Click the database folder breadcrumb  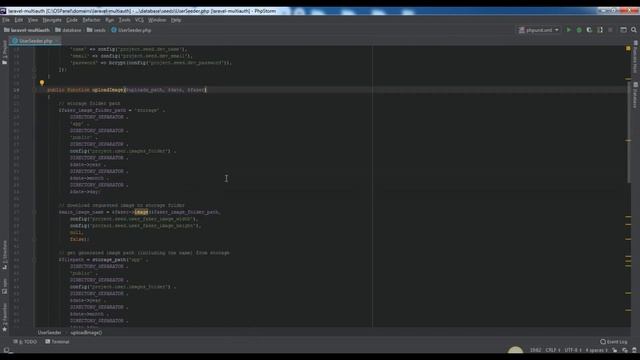click(68, 30)
